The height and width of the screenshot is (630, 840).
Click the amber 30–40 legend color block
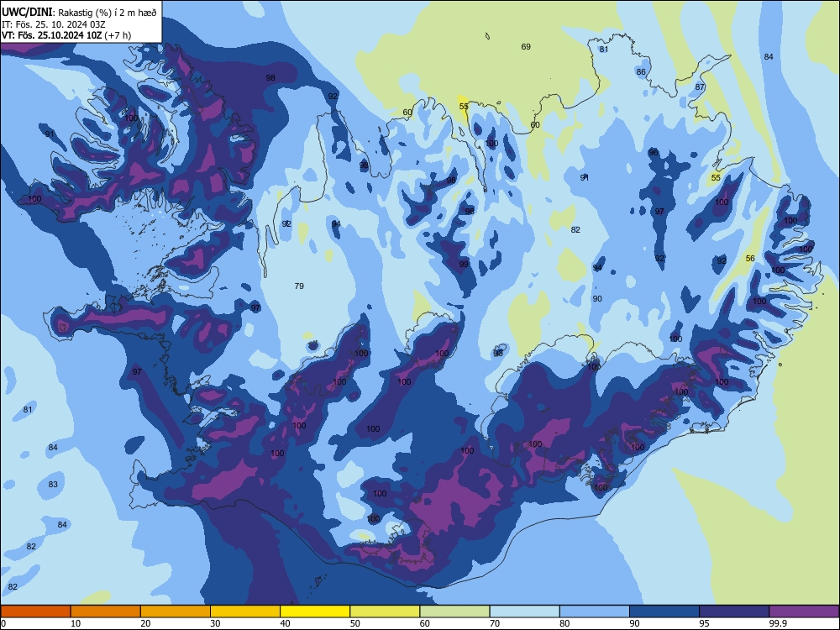point(245,612)
